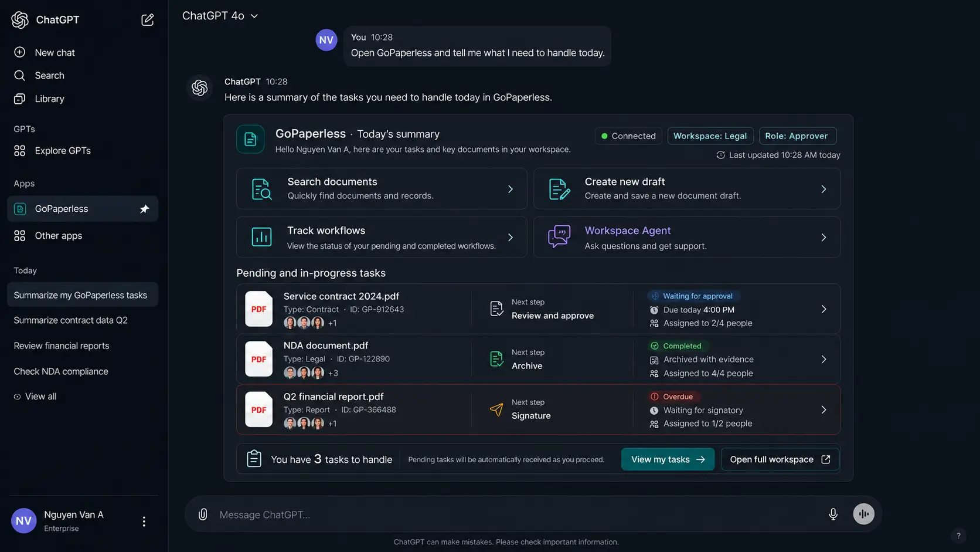980x552 pixels.
Task: Click 'Service contract 2024.pdf' file name
Action: (x=341, y=296)
